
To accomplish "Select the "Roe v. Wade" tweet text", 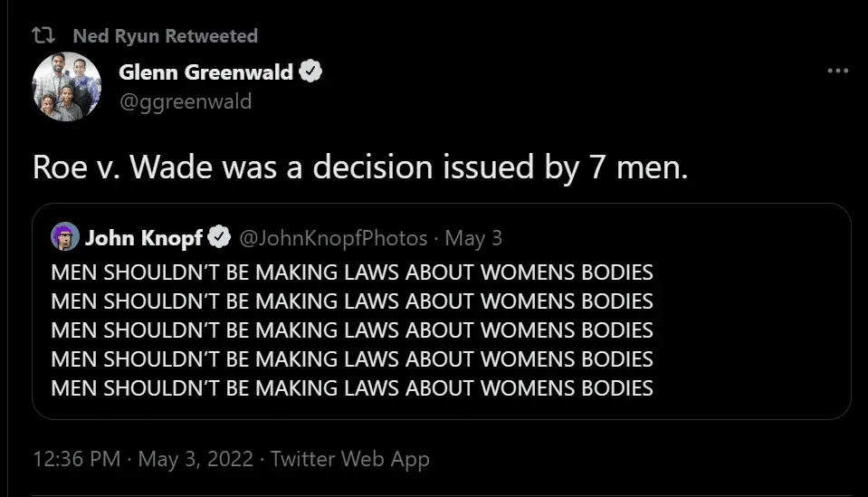I will click(360, 168).
